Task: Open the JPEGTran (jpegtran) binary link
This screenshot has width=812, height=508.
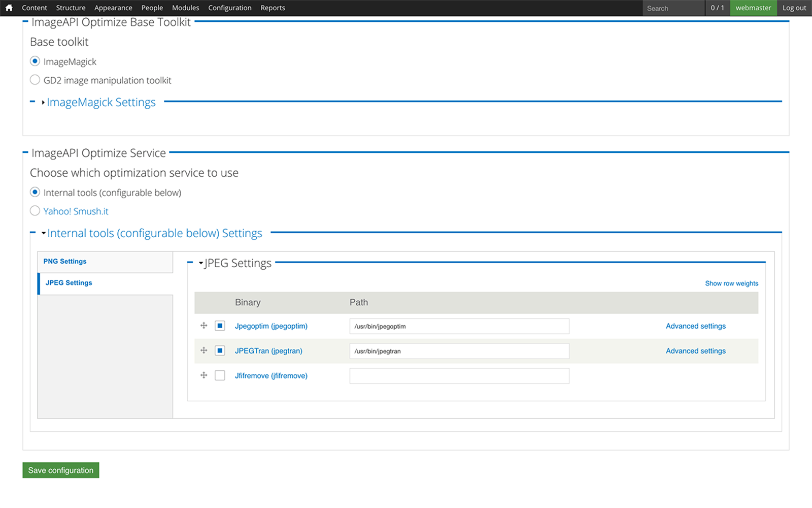Action: point(268,351)
